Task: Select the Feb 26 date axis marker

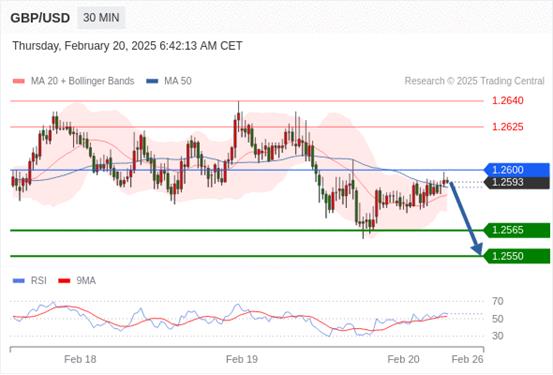Action: click(467, 359)
